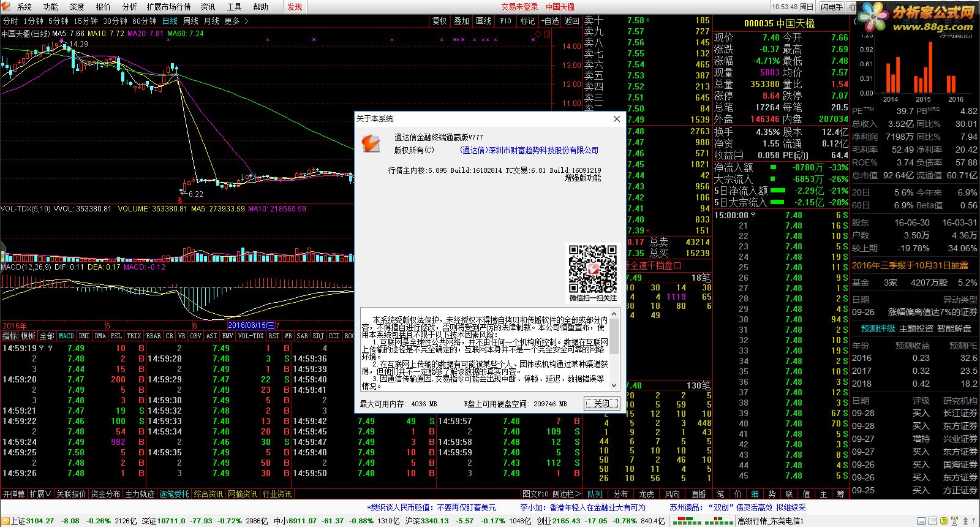Screen dimensions: 980x527
Task: Switch to the 分时 chart period
Action: [x=10, y=21]
